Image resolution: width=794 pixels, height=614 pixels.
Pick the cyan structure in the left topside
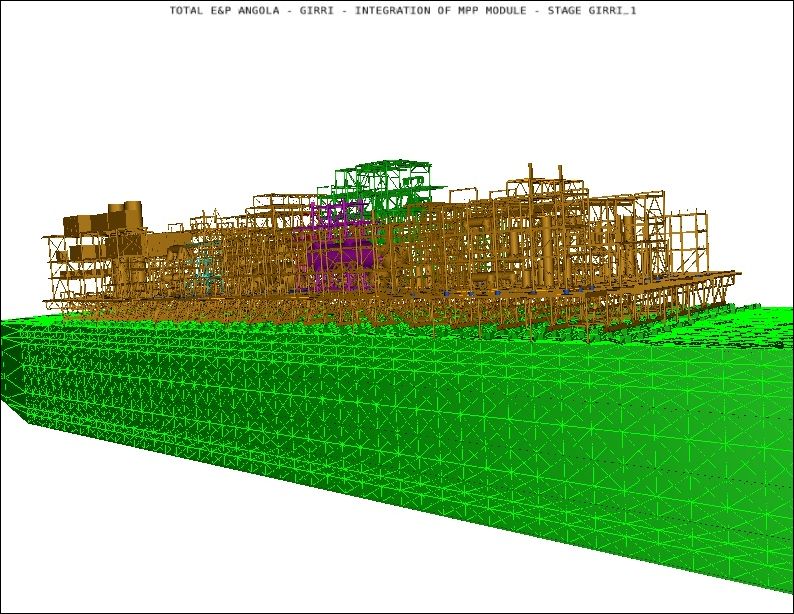click(x=205, y=267)
